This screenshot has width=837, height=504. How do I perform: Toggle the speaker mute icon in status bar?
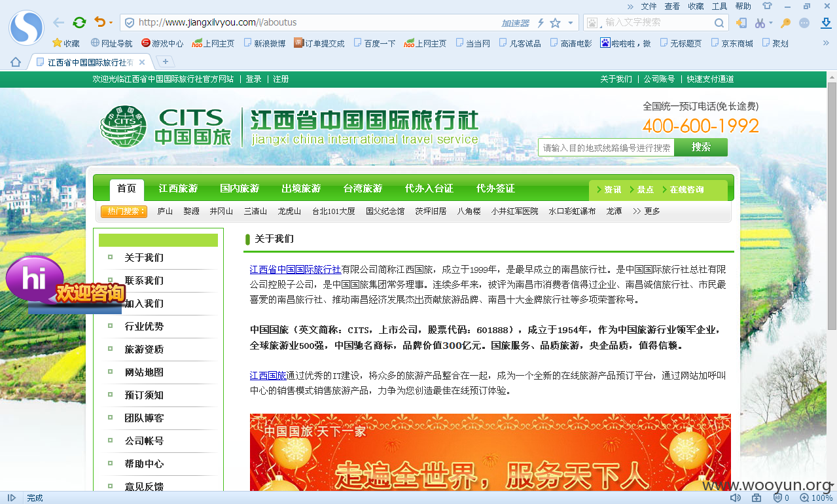click(736, 498)
